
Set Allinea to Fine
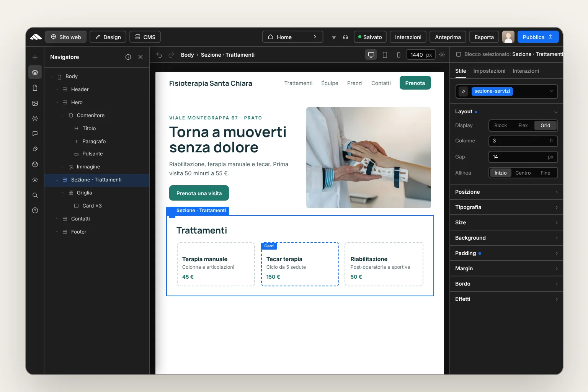545,173
